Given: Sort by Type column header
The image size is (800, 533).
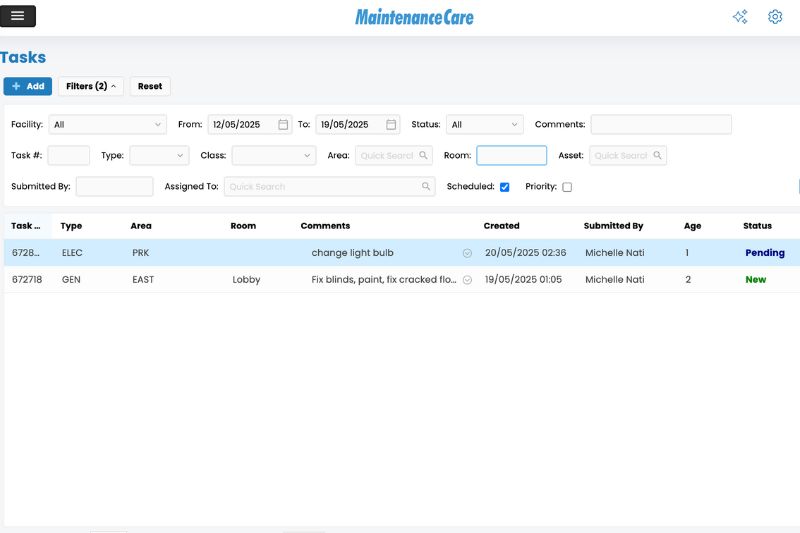Looking at the screenshot, I should pyautogui.click(x=71, y=226).
